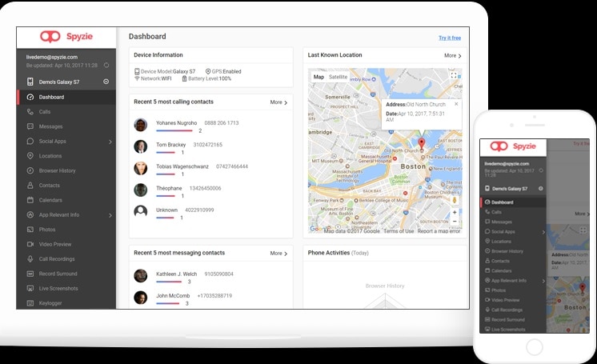Click the Browser History clock icon

(30, 170)
